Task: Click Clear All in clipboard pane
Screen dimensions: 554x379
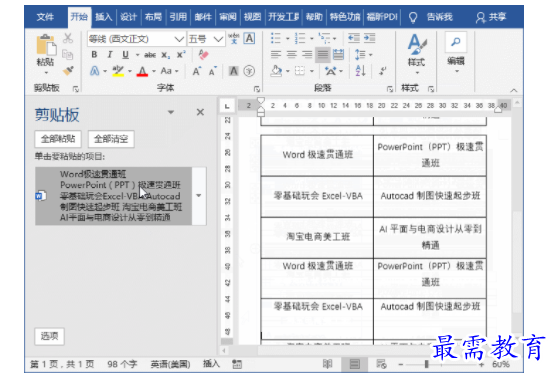Action: click(x=111, y=138)
